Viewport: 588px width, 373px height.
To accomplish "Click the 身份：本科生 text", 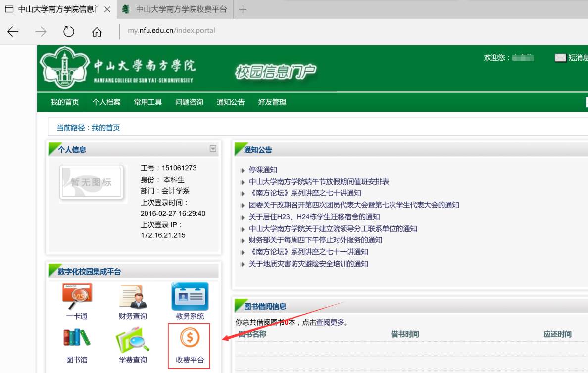I will click(163, 180).
